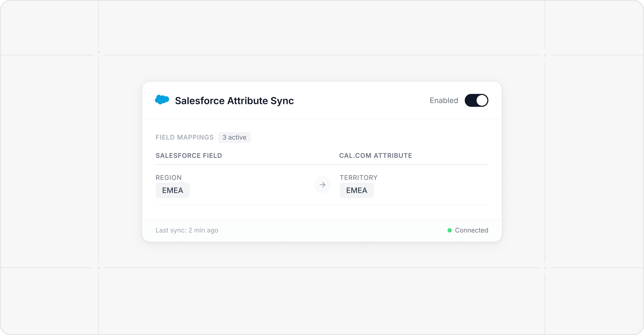Select the SALESFORCE FIELD column header

tap(189, 155)
